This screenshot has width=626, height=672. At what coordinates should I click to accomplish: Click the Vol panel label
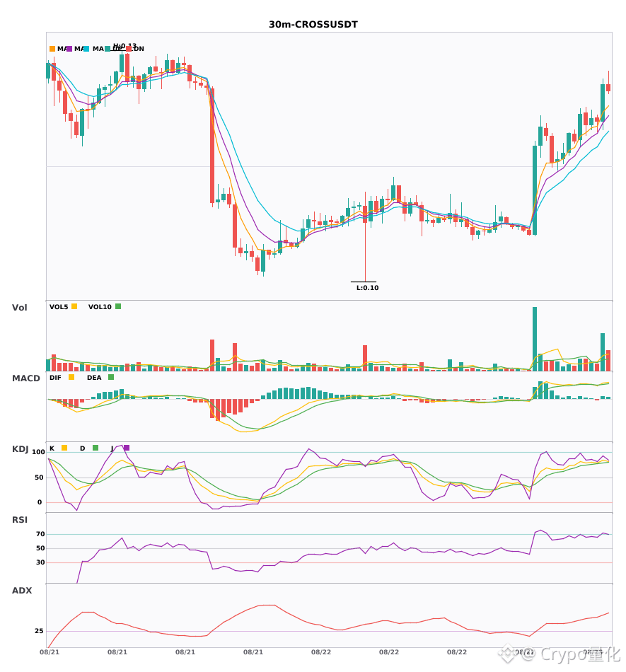click(20, 308)
